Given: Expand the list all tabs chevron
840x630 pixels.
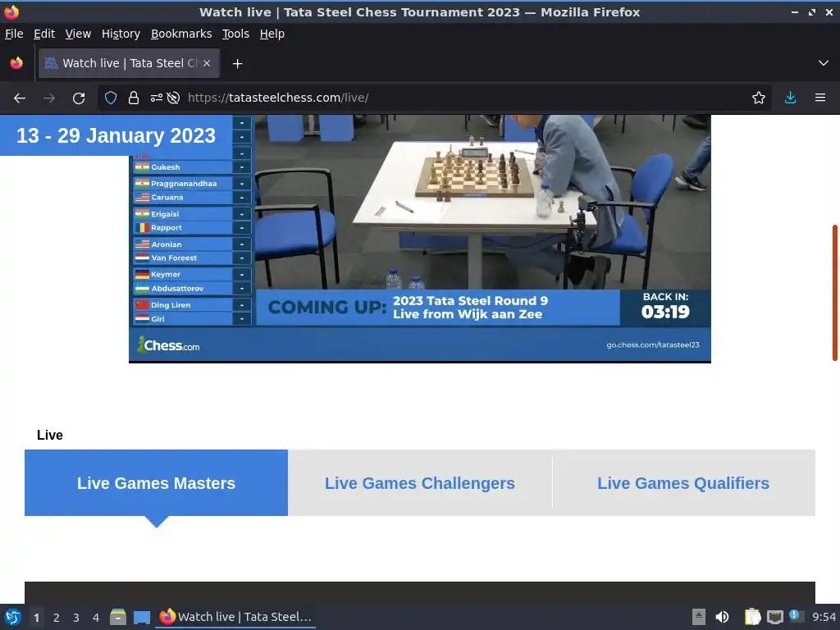Looking at the screenshot, I should [x=824, y=63].
